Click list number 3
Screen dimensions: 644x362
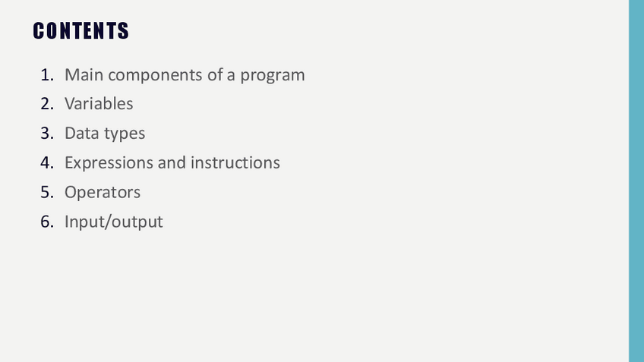pyautogui.click(x=47, y=134)
